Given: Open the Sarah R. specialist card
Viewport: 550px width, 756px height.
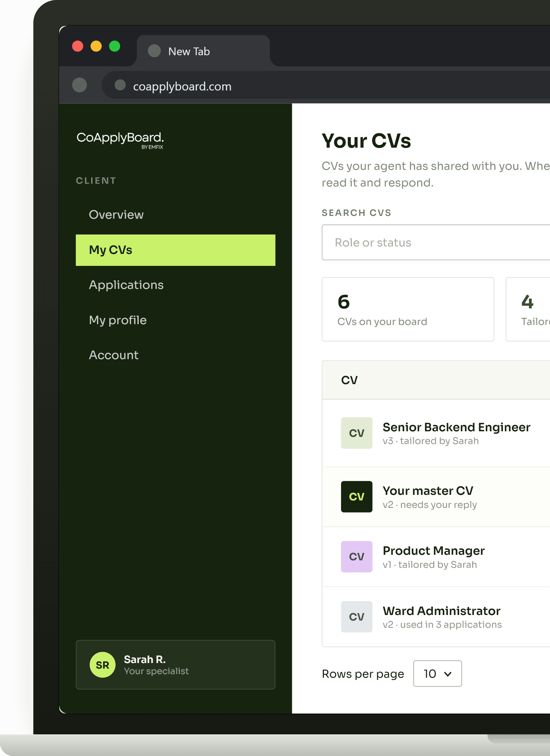Looking at the screenshot, I should [176, 665].
